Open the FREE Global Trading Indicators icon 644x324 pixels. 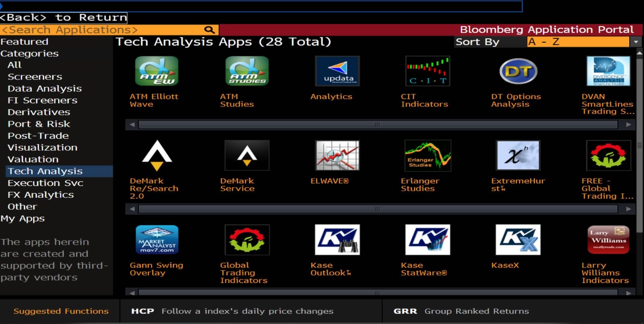(x=608, y=156)
